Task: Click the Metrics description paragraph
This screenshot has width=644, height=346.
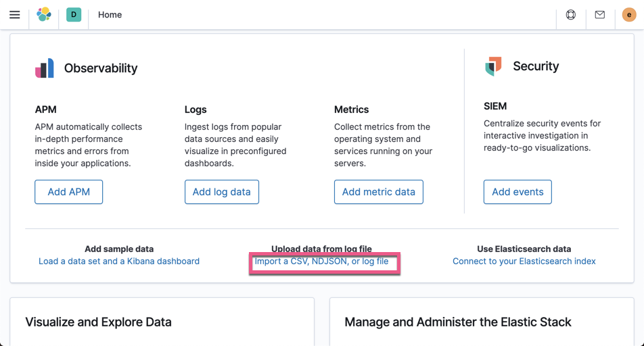Action: coord(383,145)
